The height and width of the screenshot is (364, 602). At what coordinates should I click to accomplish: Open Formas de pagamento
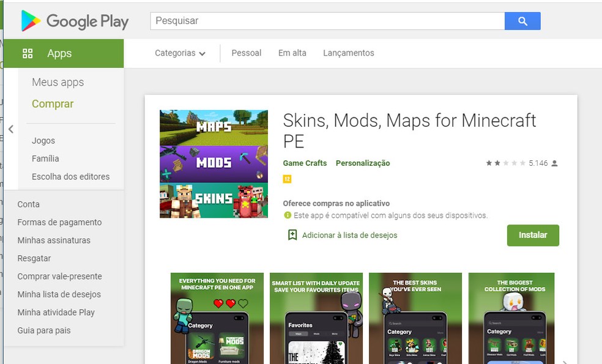point(59,222)
